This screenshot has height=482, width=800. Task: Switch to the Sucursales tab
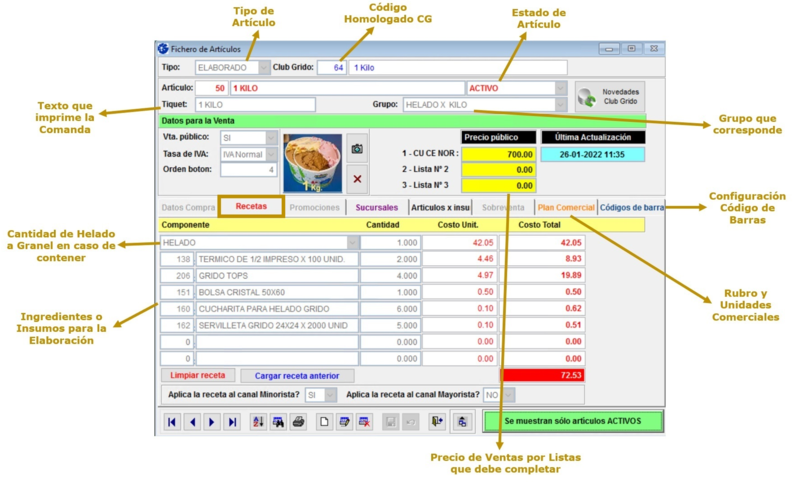point(376,207)
